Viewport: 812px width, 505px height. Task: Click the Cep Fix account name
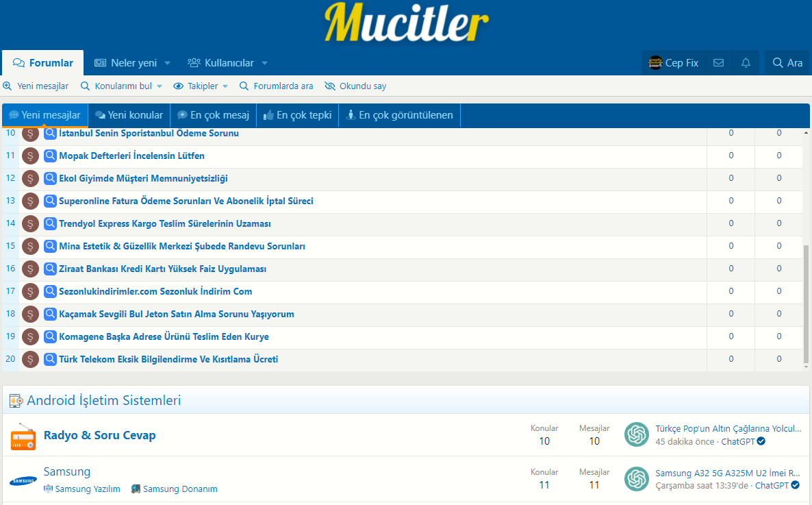pyautogui.click(x=681, y=63)
